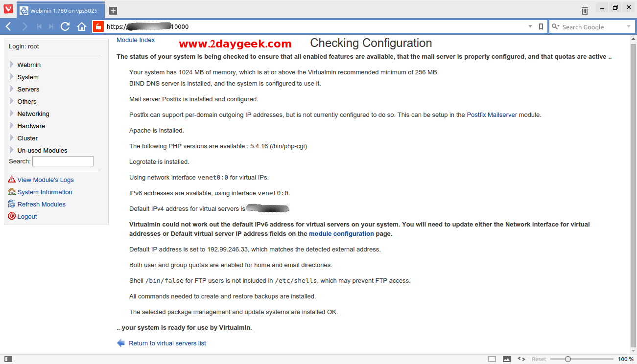Click the fast forward navigation button
637x364 pixels.
(51, 26)
